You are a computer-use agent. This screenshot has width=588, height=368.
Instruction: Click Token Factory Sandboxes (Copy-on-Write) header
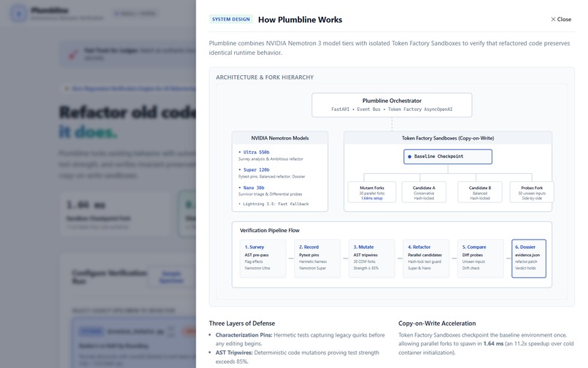(x=448, y=138)
